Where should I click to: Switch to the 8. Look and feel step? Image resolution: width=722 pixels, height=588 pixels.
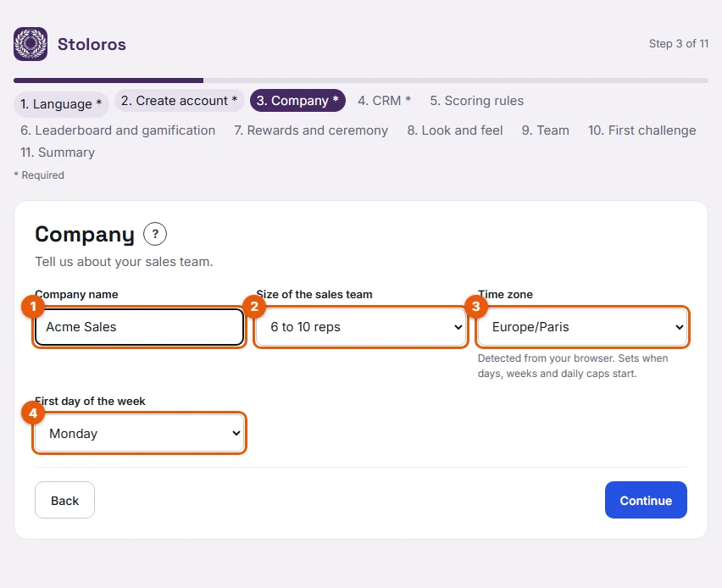[x=455, y=130]
